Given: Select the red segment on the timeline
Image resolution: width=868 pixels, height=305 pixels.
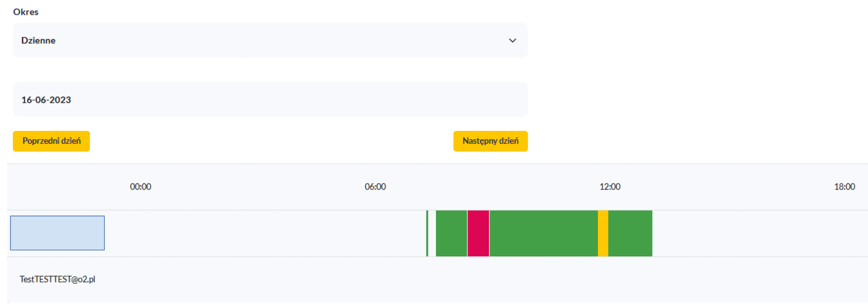Looking at the screenshot, I should [478, 233].
